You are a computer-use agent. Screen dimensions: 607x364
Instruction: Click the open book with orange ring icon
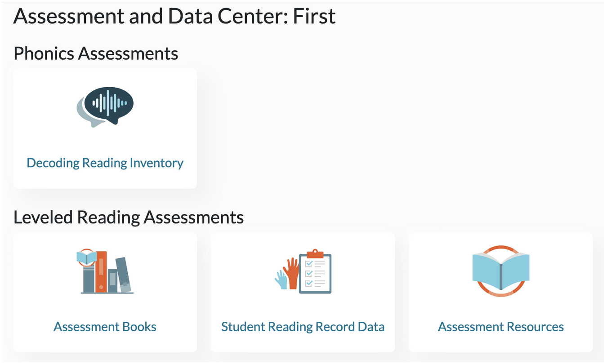point(501,271)
